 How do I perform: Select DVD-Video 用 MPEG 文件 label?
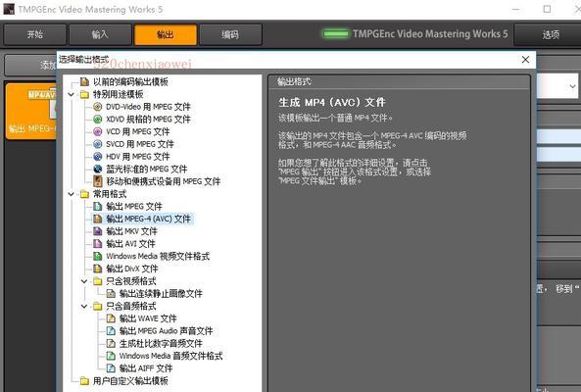click(148, 107)
